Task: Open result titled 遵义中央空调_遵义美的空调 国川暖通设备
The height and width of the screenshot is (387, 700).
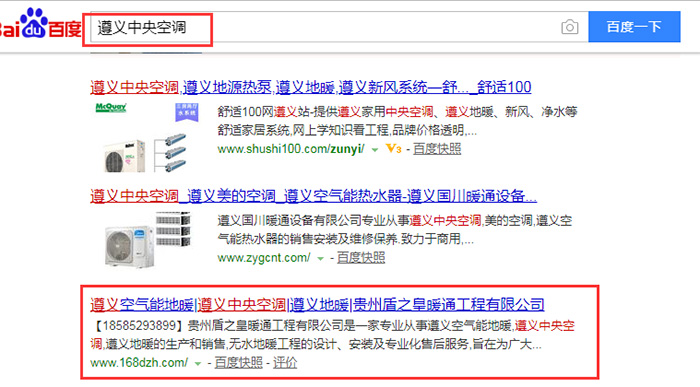Action: tap(313, 196)
